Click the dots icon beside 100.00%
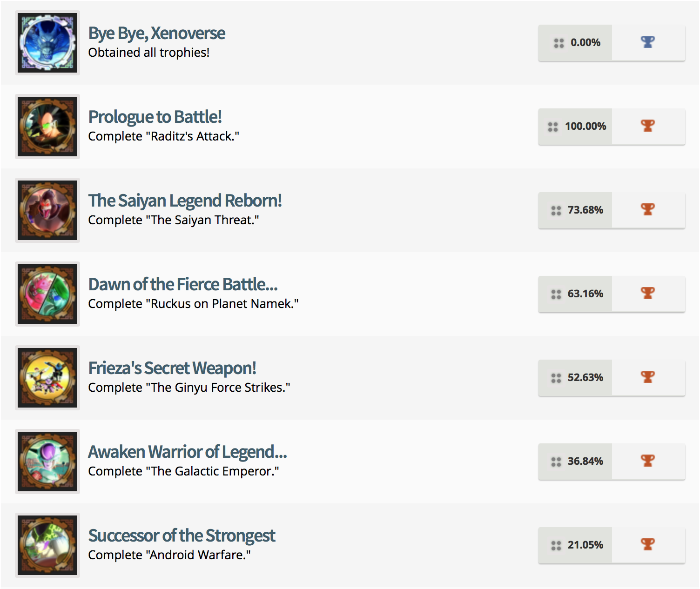 point(553,127)
